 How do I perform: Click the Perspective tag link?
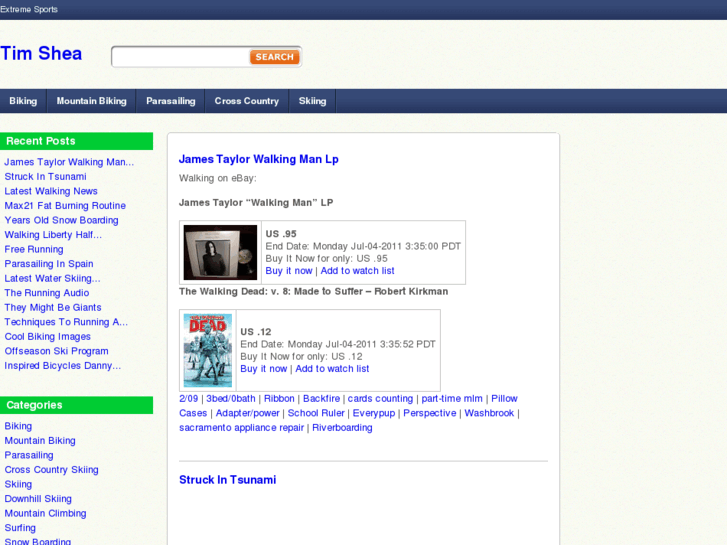point(430,413)
